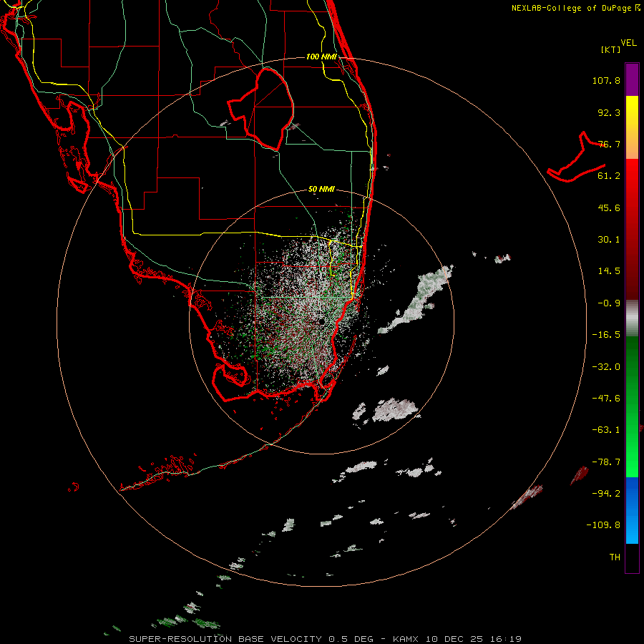Click the -32.0 legend value

pos(606,367)
